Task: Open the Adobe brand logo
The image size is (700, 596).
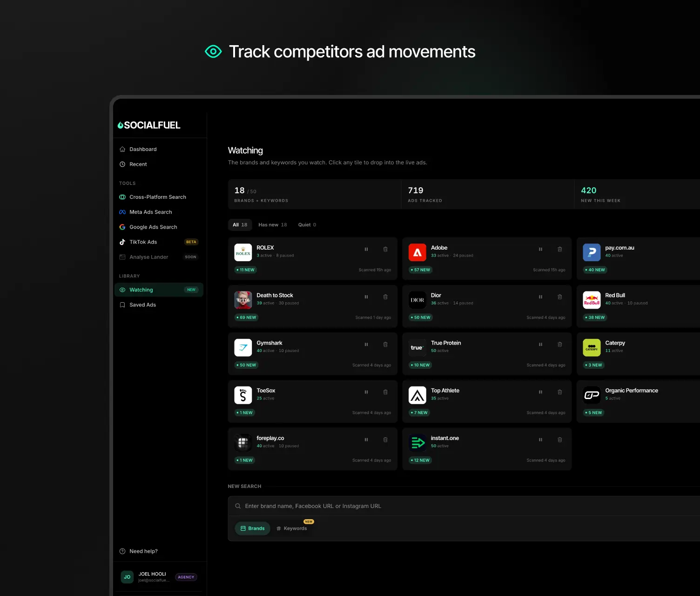Action: (417, 252)
